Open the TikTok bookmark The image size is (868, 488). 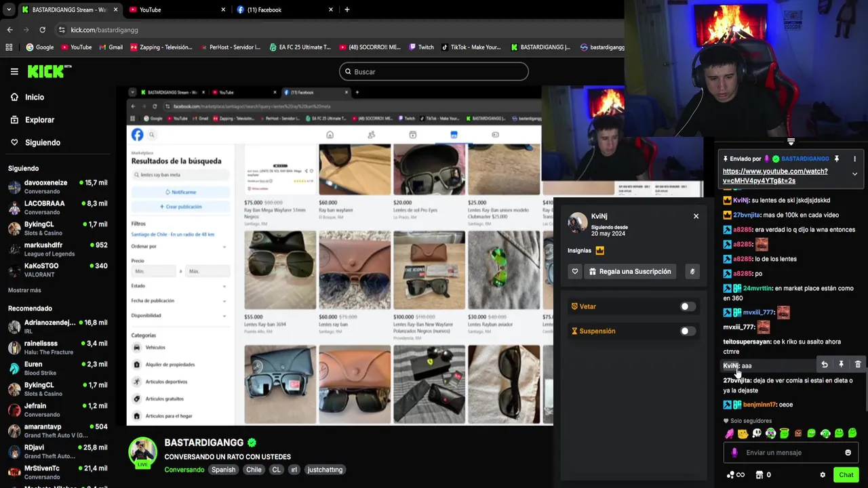click(x=471, y=47)
